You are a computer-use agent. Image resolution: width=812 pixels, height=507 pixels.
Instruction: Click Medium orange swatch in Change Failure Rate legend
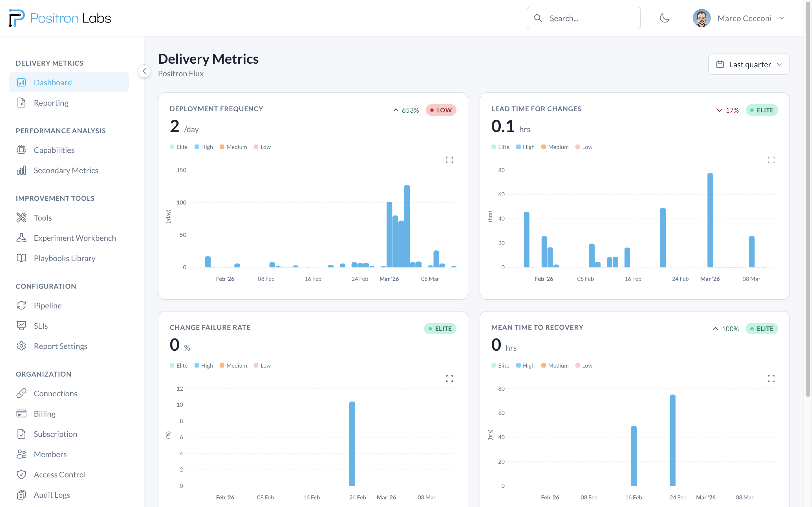coord(222,366)
